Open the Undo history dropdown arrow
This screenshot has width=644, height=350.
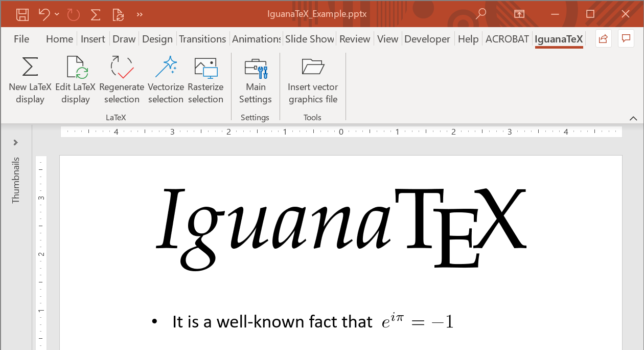57,14
